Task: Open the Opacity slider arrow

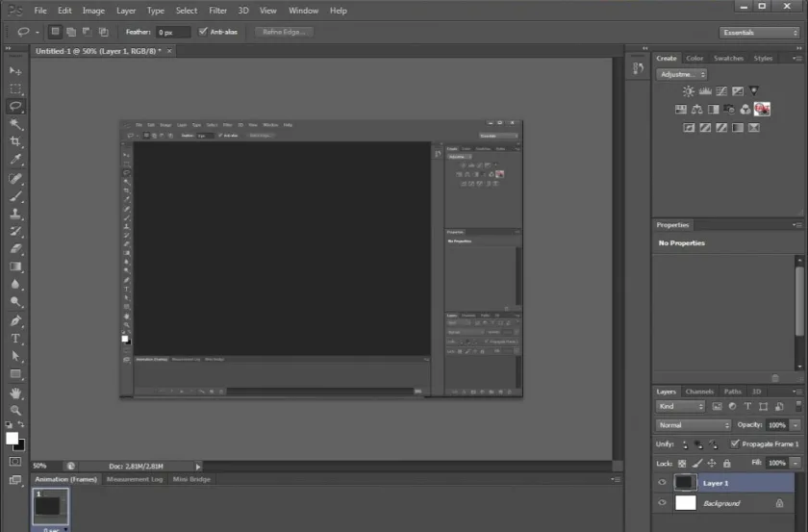Action: click(795, 425)
